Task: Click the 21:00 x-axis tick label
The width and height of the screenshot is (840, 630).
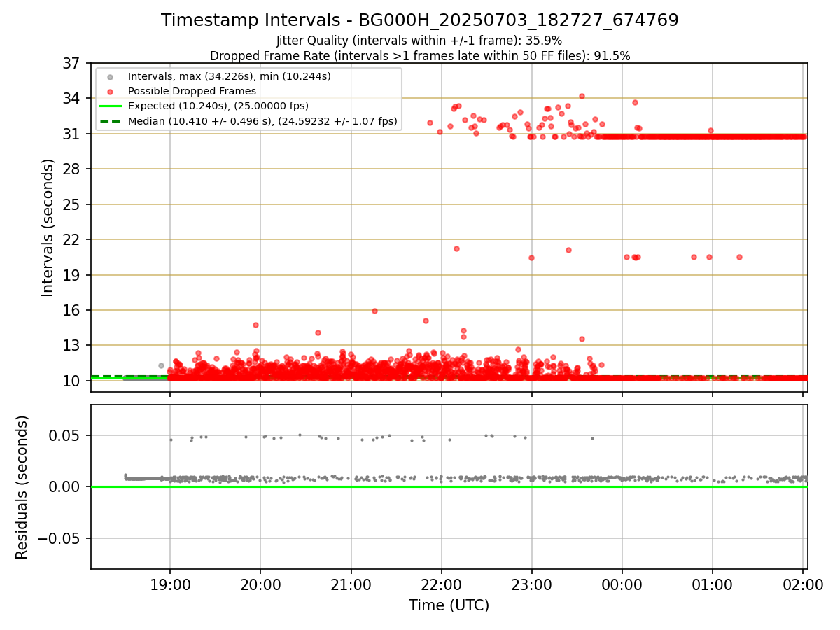Action: (351, 584)
